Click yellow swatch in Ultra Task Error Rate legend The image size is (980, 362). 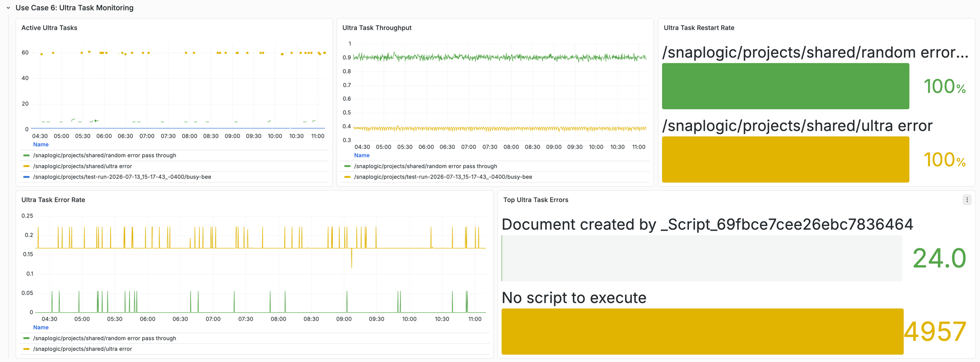pyautogui.click(x=26, y=349)
